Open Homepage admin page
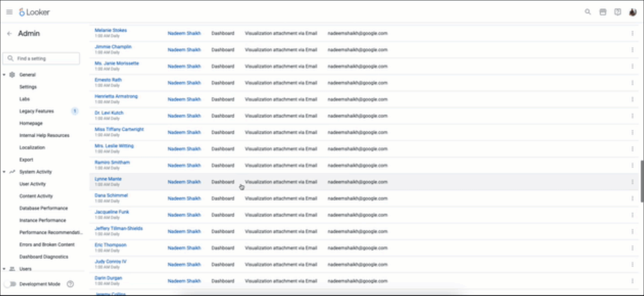This screenshot has height=296, width=644. pyautogui.click(x=31, y=123)
